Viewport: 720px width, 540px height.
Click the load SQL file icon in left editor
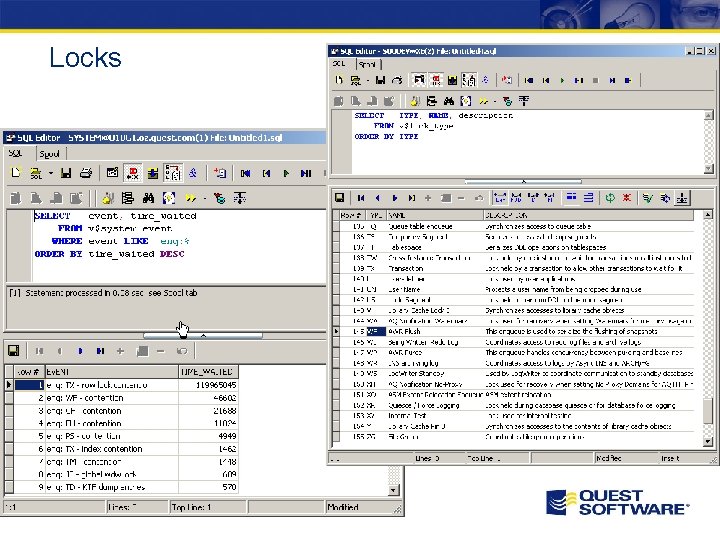35,173
